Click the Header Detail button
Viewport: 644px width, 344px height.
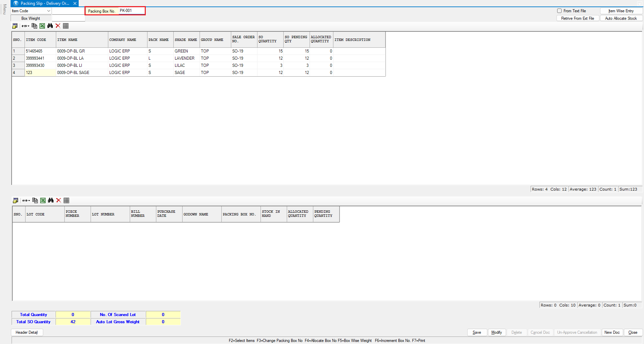(x=27, y=332)
